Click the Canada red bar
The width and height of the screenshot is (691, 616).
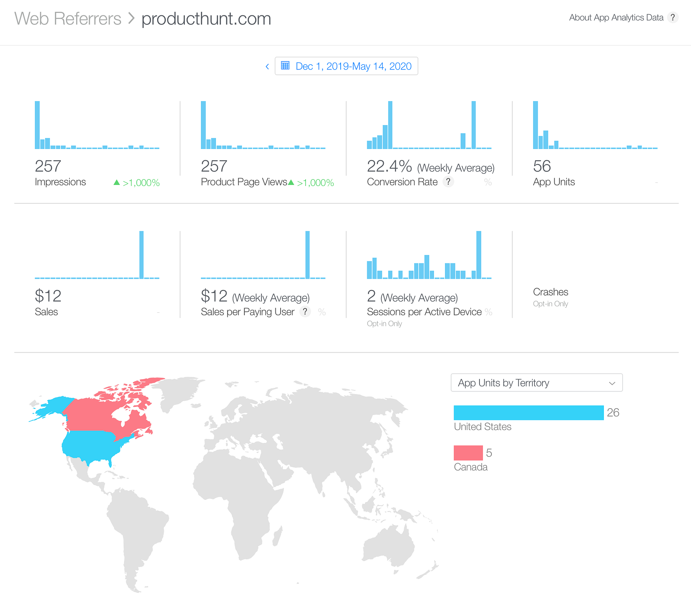click(468, 453)
